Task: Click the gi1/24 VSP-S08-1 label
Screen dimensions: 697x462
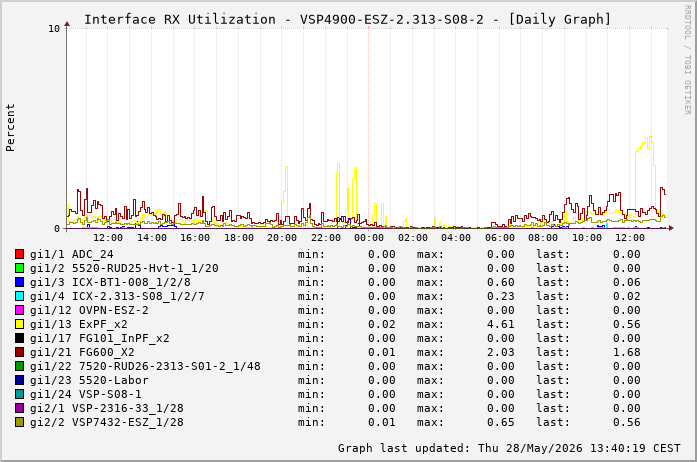Action: (x=86, y=394)
